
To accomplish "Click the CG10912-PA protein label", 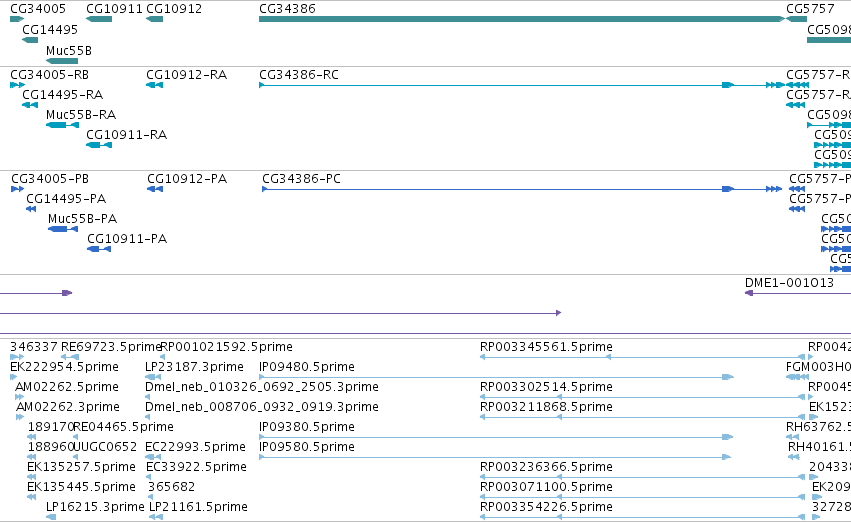I will click(187, 179).
